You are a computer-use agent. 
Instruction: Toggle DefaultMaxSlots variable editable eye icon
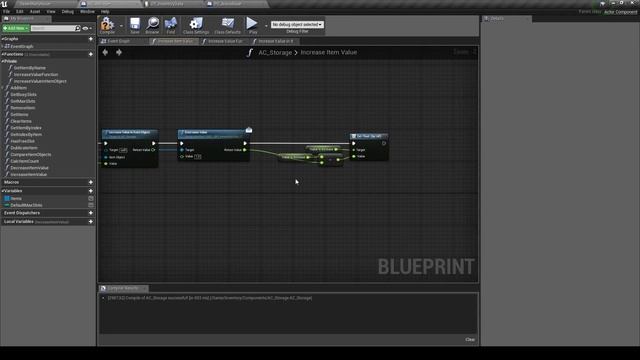[91, 205]
